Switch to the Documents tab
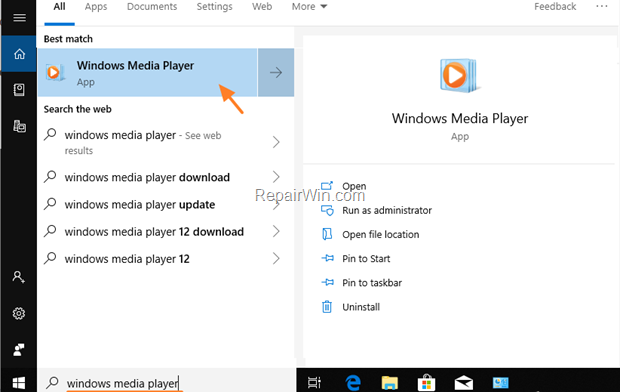 152,7
